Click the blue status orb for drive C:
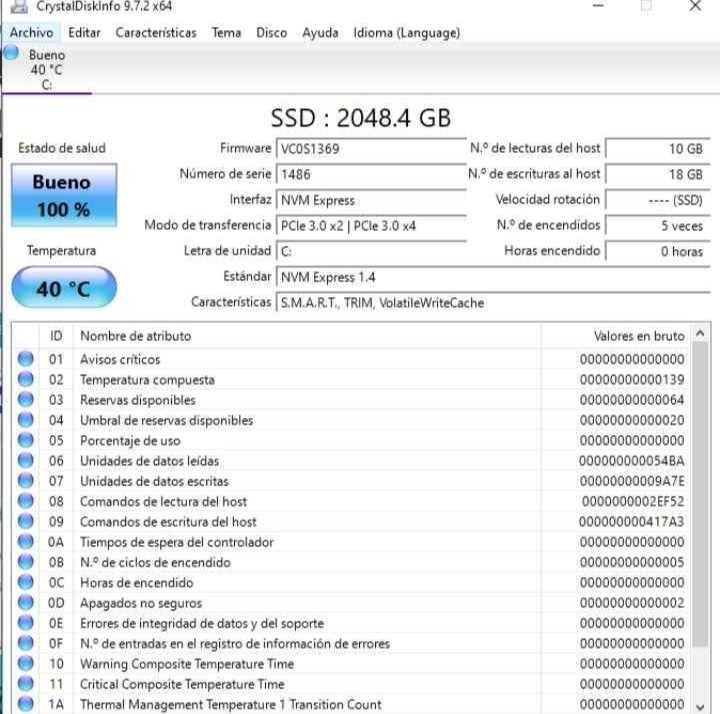Image resolution: width=720 pixels, height=714 pixels. click(11, 54)
